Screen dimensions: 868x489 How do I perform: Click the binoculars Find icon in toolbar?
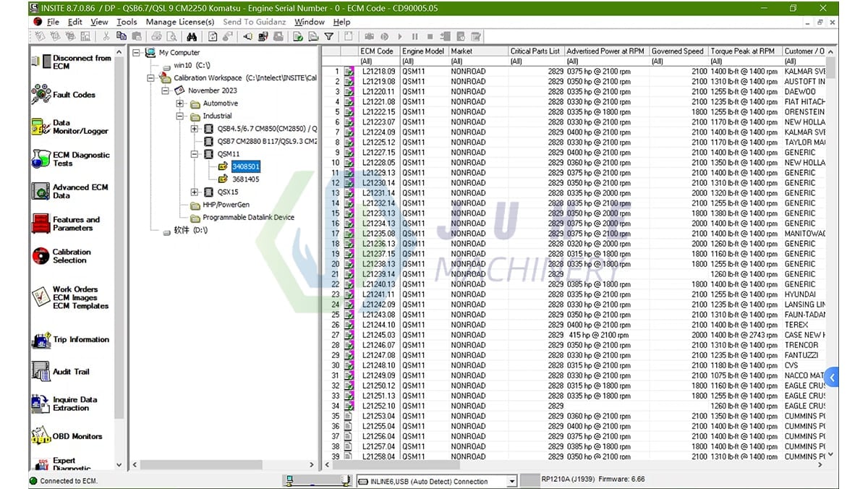(x=192, y=36)
